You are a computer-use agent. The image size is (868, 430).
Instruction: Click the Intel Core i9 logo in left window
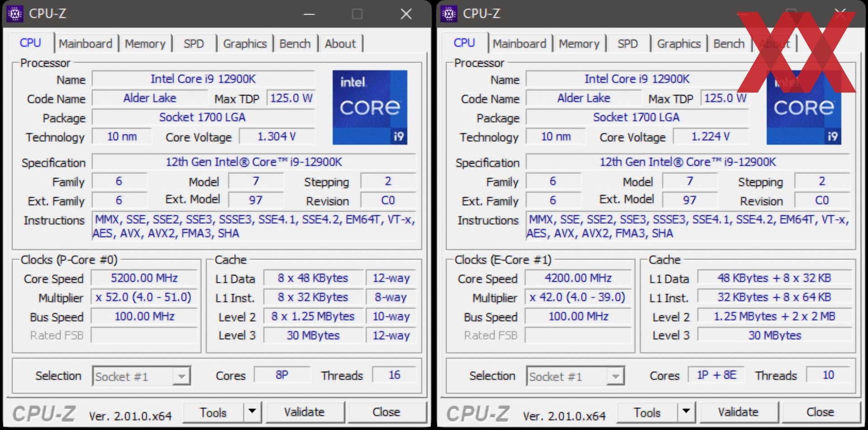pyautogui.click(x=370, y=107)
